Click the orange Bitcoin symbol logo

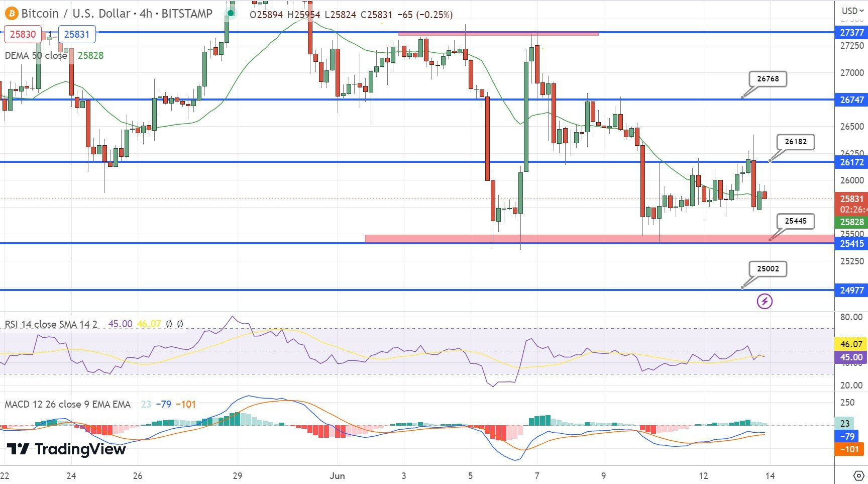coord(11,14)
